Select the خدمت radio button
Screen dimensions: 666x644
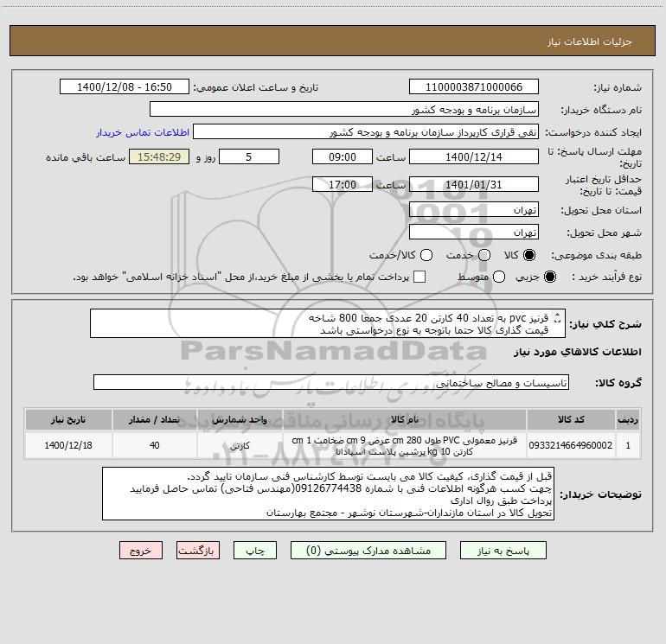484,255
